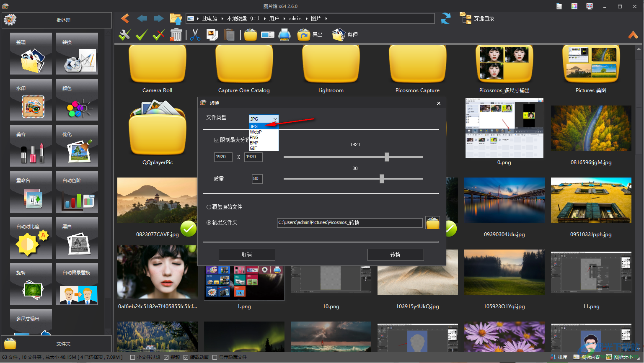Click the printer icon

pyautogui.click(x=284, y=35)
